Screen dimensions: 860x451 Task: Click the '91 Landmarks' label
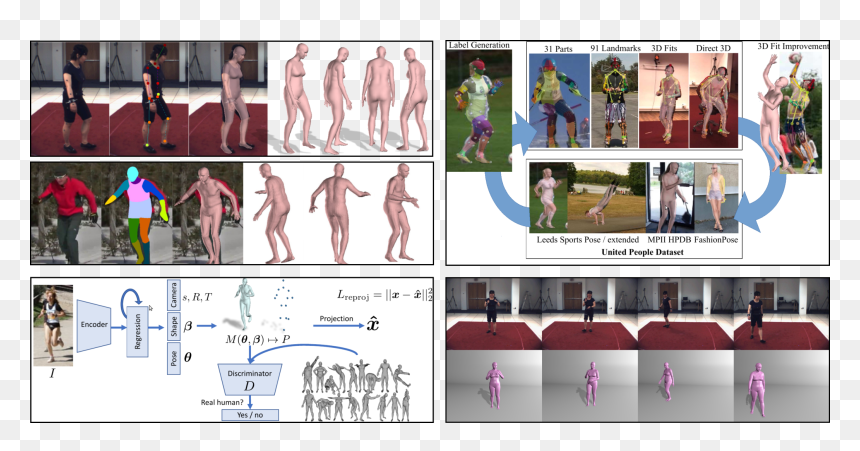click(615, 48)
